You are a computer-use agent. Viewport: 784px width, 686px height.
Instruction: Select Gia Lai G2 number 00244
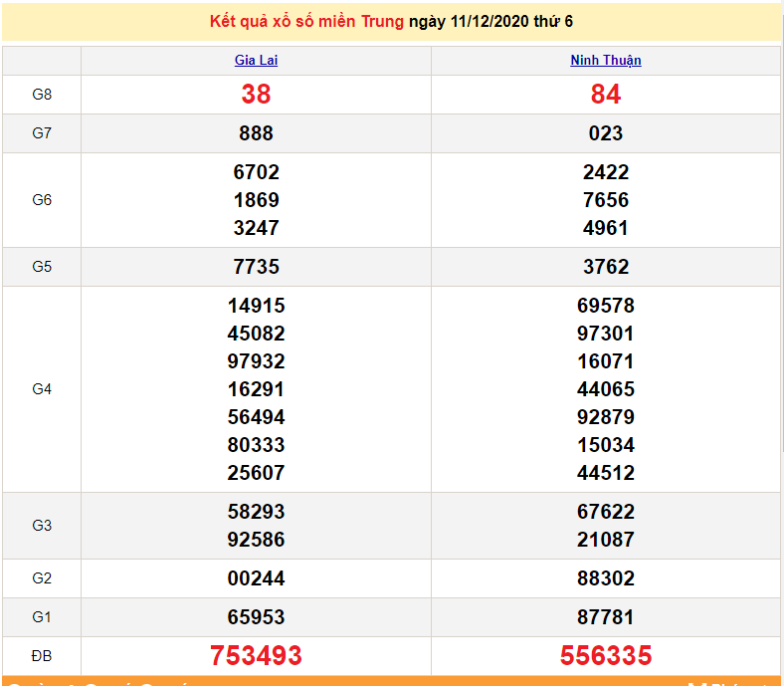256,578
